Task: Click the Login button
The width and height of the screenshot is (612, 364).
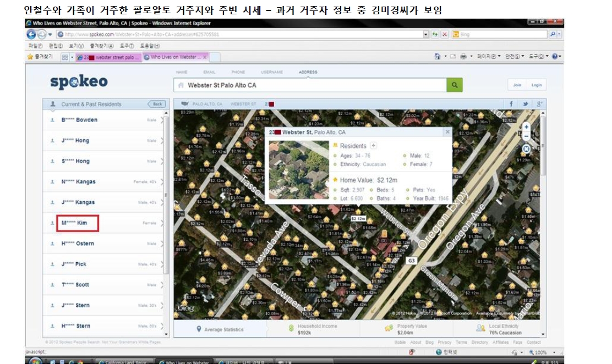Action: [537, 85]
